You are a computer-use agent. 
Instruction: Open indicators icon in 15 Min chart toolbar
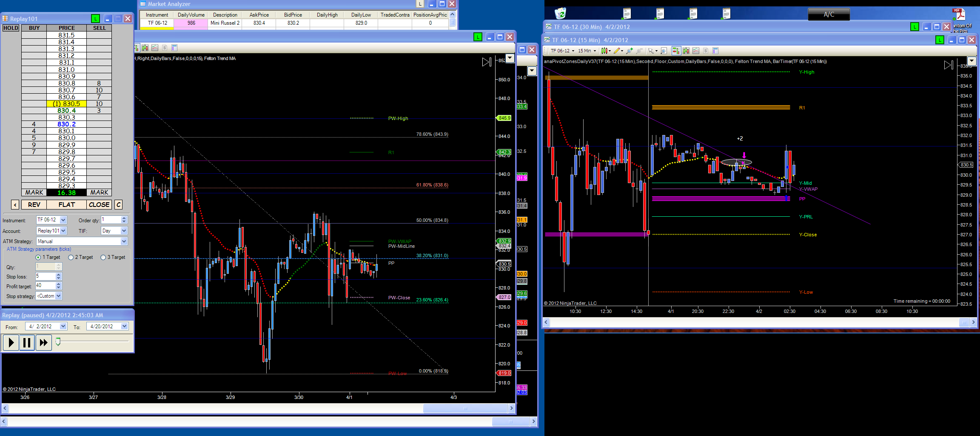point(696,51)
